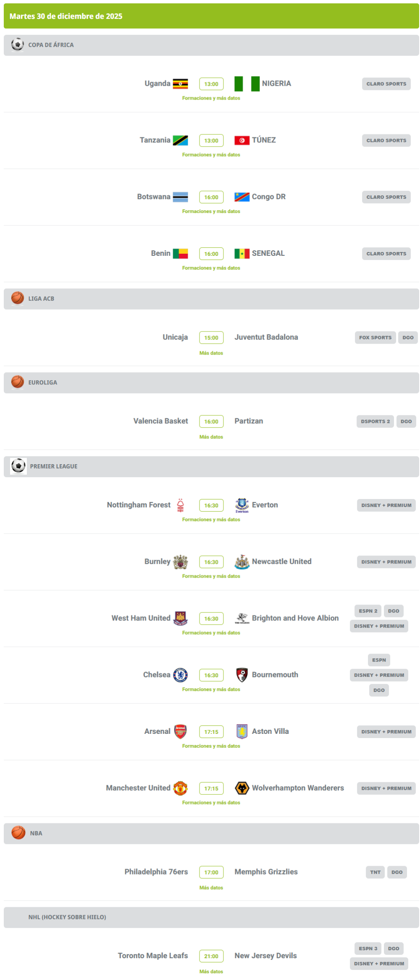
Task: Click the Nottingham Forest crest
Action: [180, 505]
